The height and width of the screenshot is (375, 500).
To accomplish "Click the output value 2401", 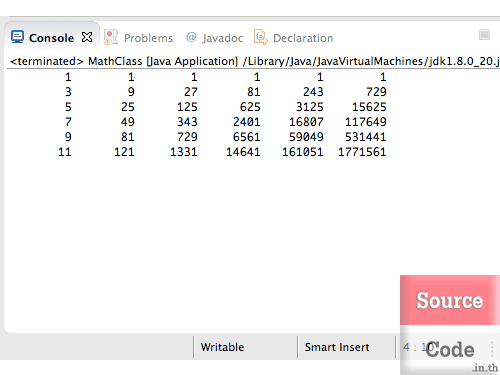I will (x=247, y=122).
